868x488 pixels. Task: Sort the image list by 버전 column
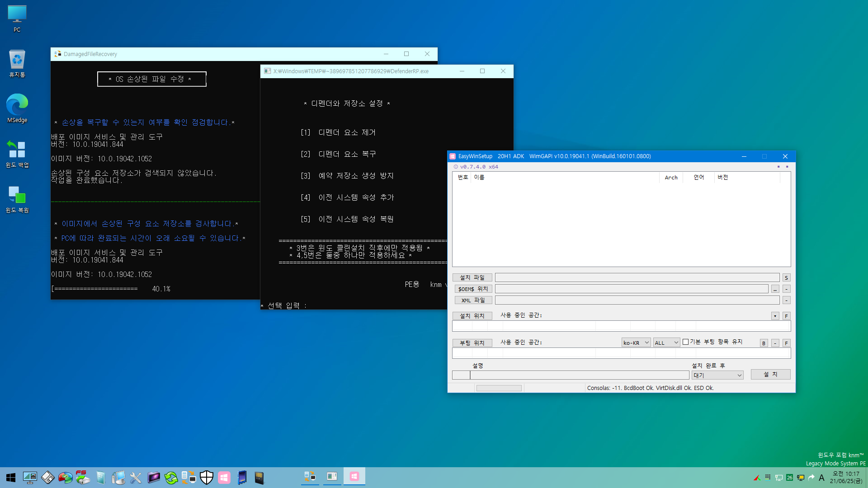point(747,178)
